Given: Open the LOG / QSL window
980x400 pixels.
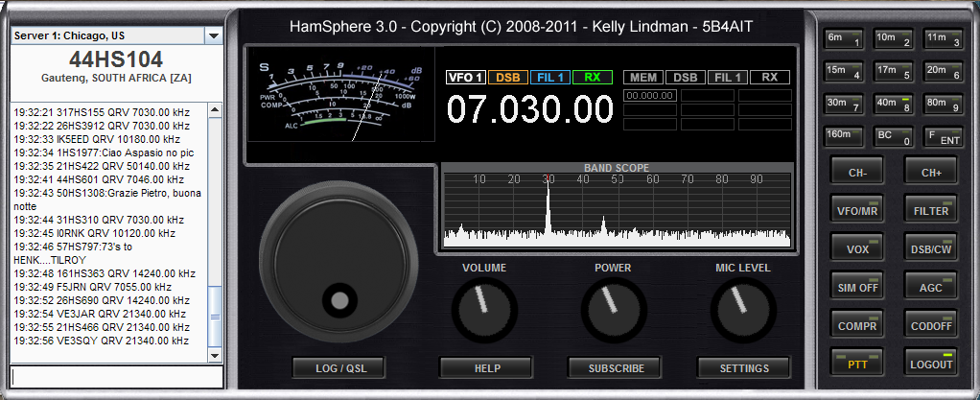Looking at the screenshot, I should (x=338, y=368).
